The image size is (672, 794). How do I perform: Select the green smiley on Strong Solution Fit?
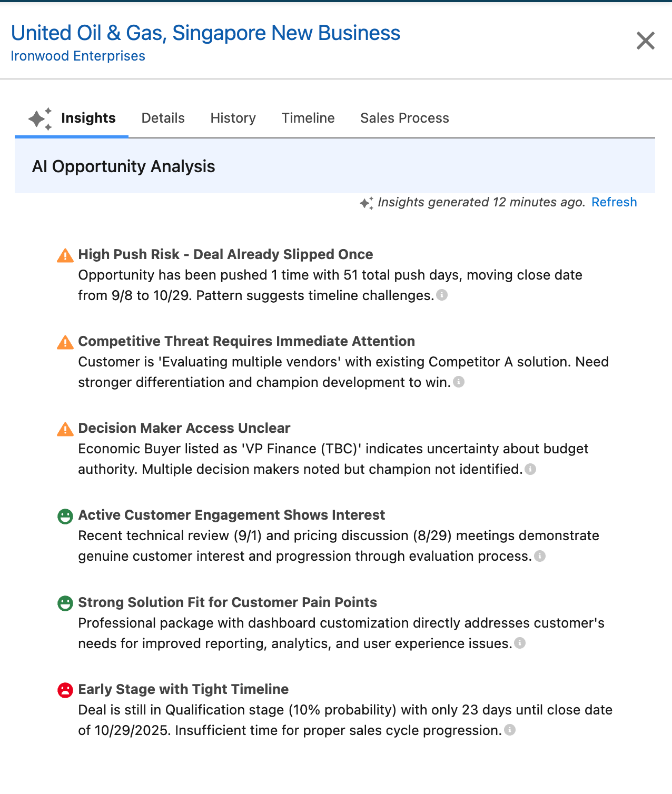[x=64, y=603]
